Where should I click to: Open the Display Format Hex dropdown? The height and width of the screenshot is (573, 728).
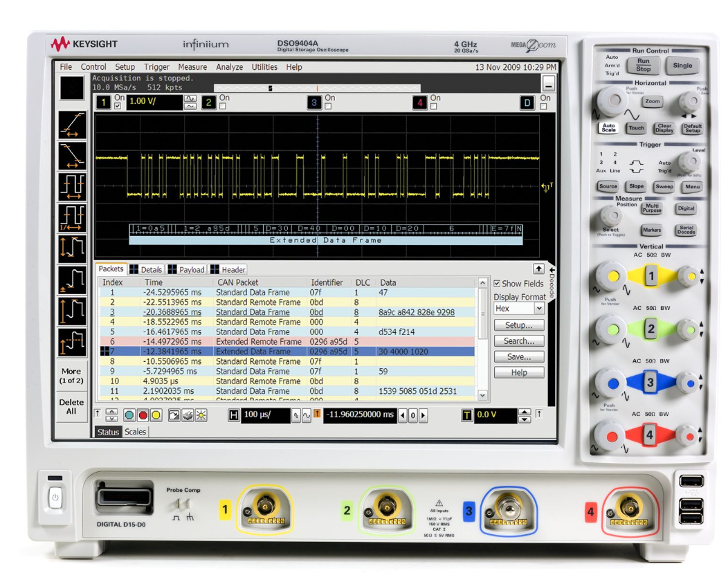coord(519,309)
